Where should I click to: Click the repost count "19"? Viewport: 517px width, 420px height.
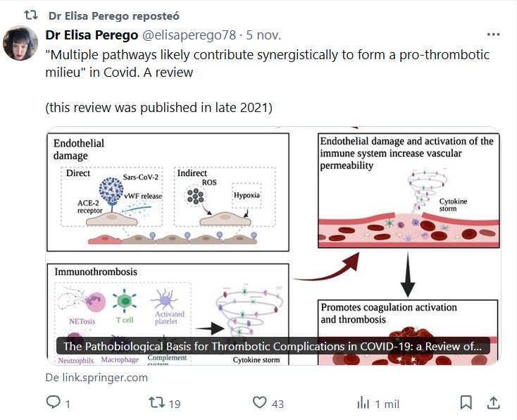175,404
